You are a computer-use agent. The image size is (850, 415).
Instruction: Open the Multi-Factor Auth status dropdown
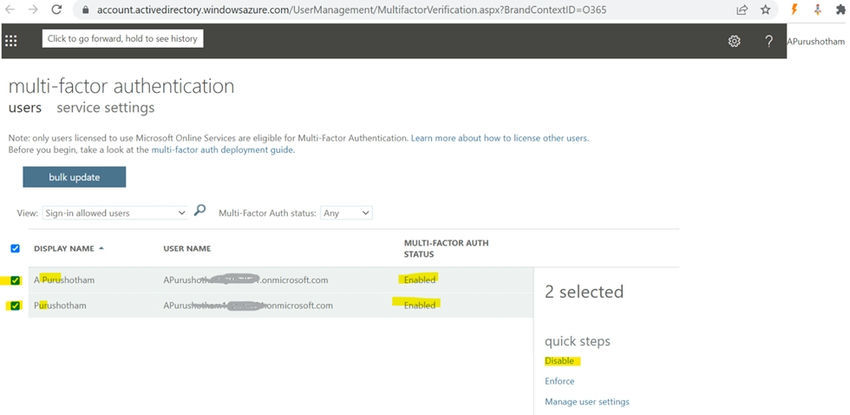pos(346,213)
